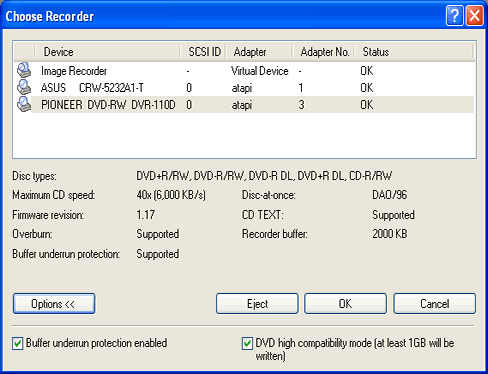Sort by the Adapter No. column header
This screenshot has height=374, width=488.
pyautogui.click(x=324, y=52)
